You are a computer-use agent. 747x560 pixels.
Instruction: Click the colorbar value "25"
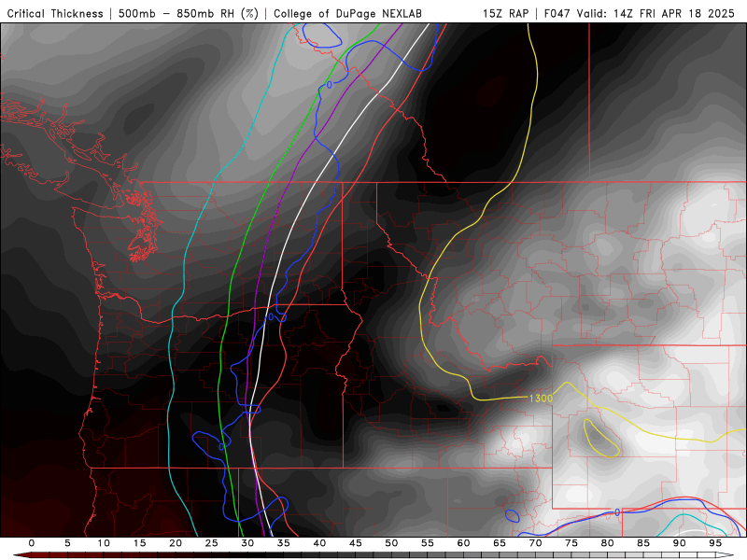tap(212, 543)
